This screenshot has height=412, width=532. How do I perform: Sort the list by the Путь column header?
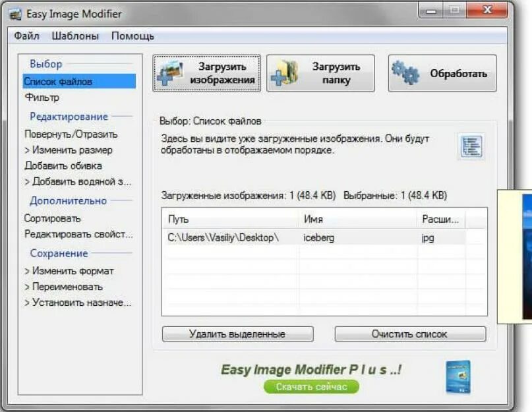231,220
